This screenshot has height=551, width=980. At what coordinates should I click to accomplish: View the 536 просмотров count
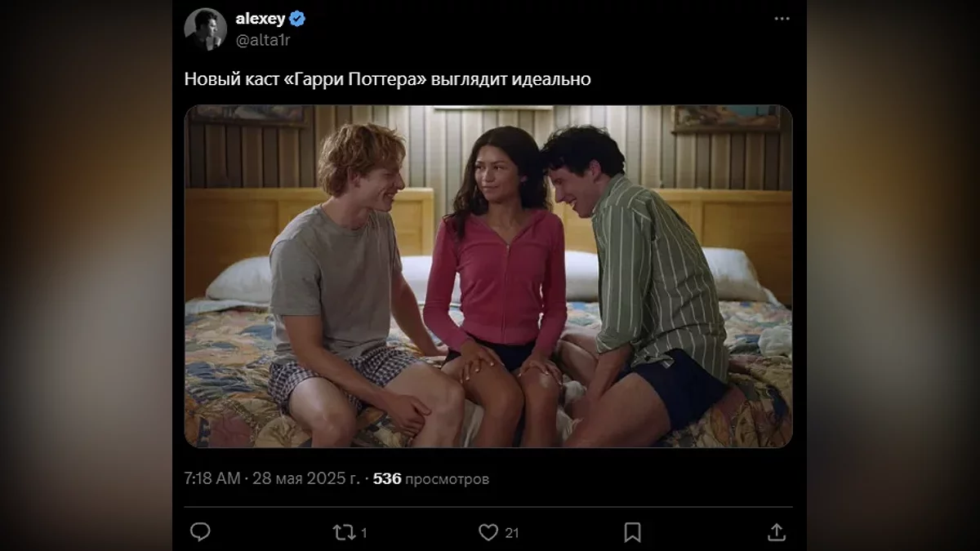[431, 479]
